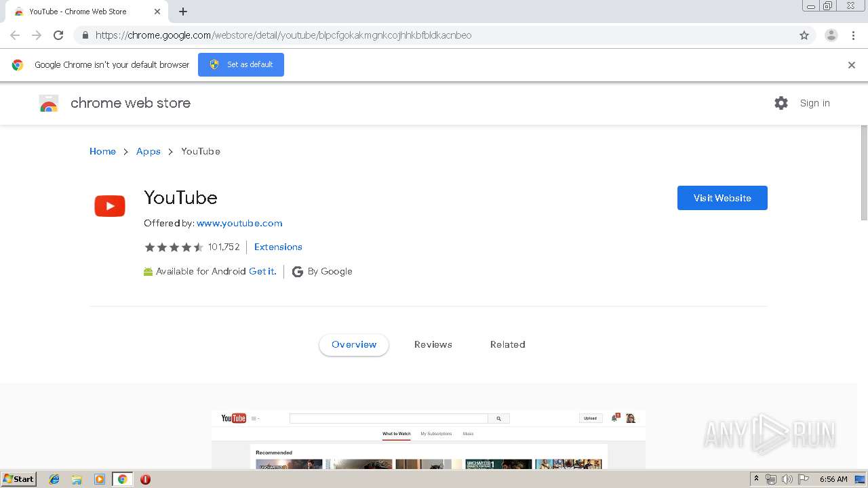The width and height of the screenshot is (868, 488).
Task: Click the 101,752 ratings count
Action: (224, 247)
